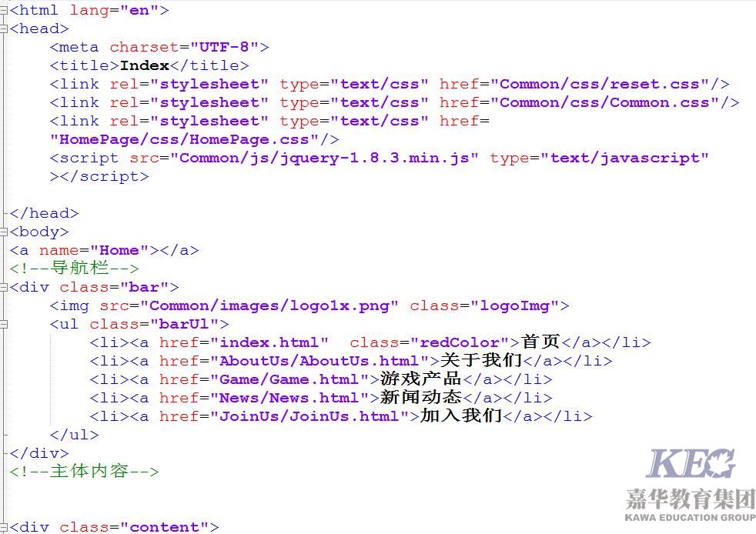Click the "Common/css/Common.css" href string
The height and width of the screenshot is (534, 756).
point(604,102)
